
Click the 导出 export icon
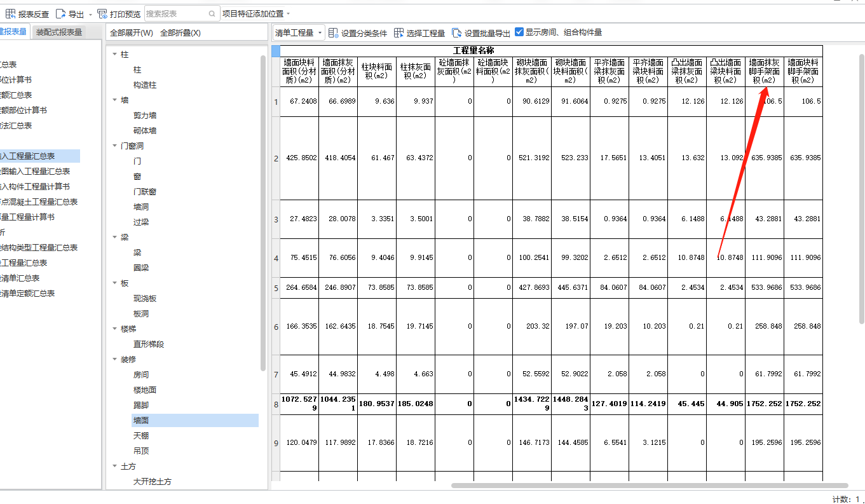(x=61, y=13)
